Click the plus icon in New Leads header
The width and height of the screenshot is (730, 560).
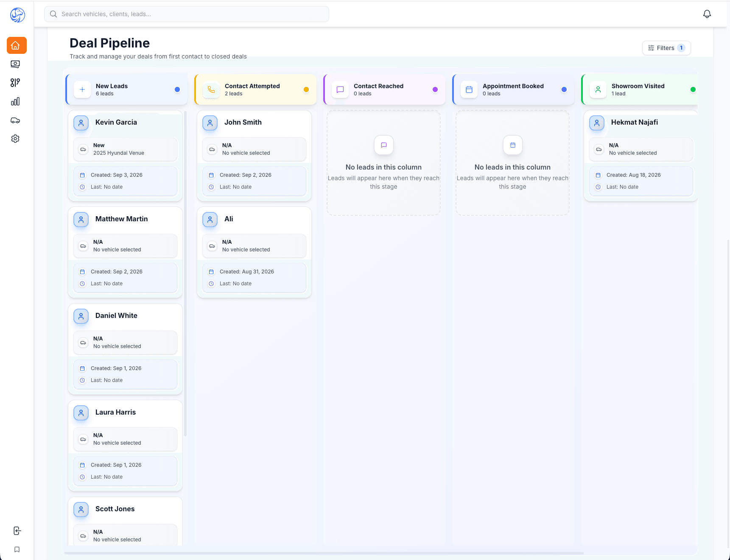click(x=82, y=89)
